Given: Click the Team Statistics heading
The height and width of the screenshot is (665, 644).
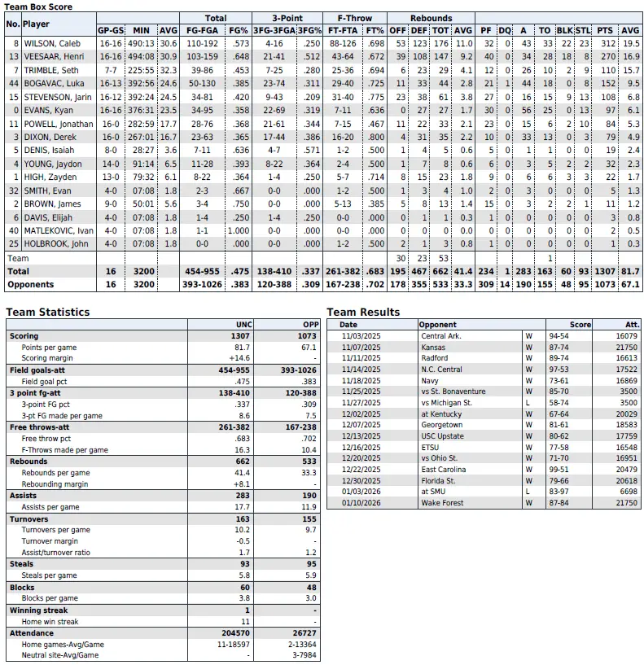Looking at the screenshot, I should point(48,312).
